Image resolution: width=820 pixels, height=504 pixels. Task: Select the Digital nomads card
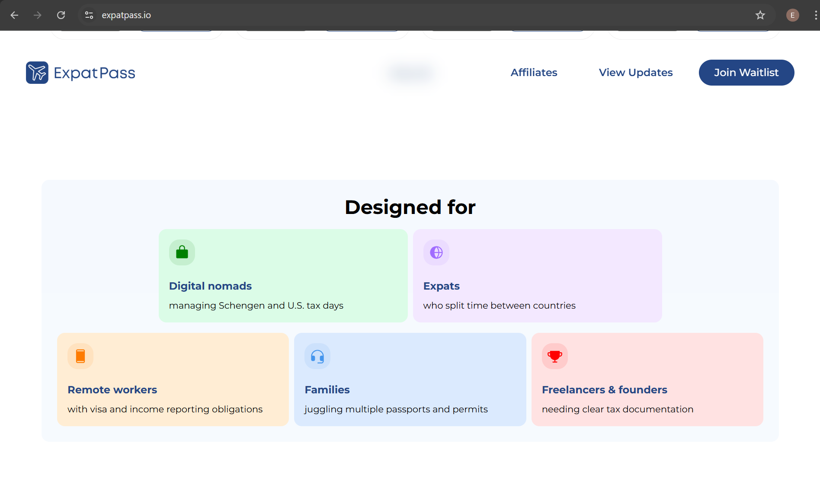click(283, 275)
